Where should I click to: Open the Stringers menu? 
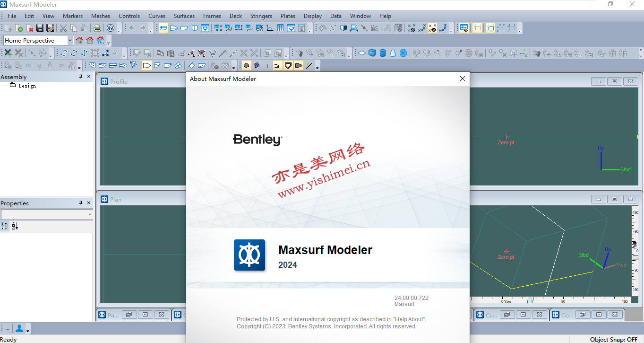261,16
